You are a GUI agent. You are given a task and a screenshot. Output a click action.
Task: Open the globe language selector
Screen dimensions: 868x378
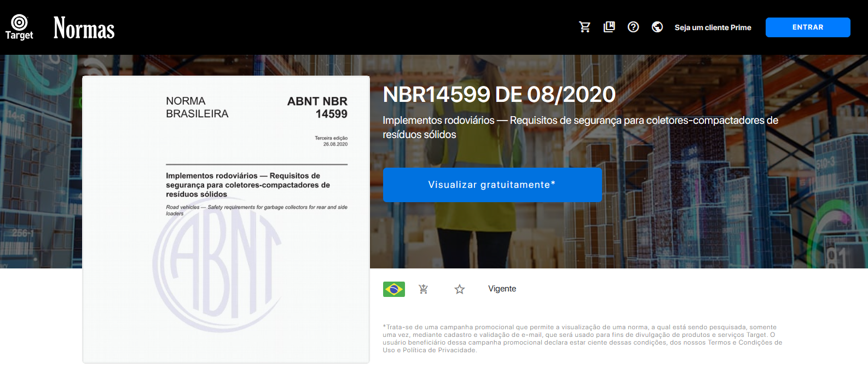click(657, 27)
